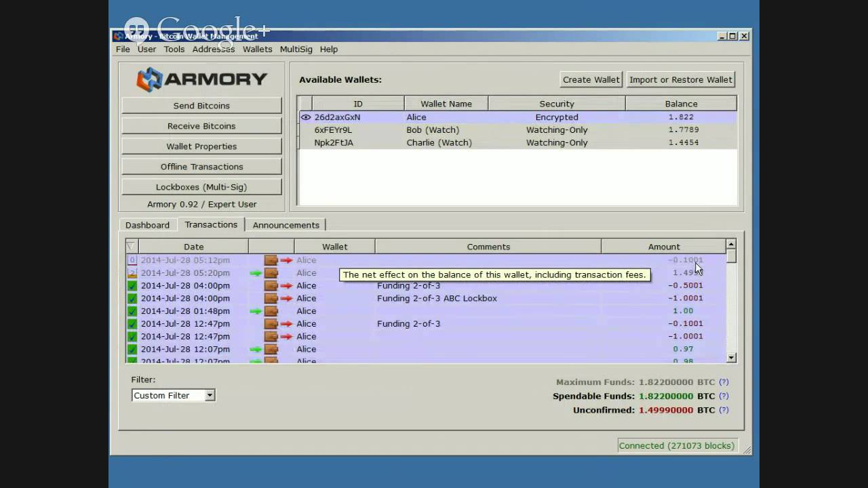Click the green checkmark of the 12:47pm Funding 2-of-3 row

coord(132,324)
